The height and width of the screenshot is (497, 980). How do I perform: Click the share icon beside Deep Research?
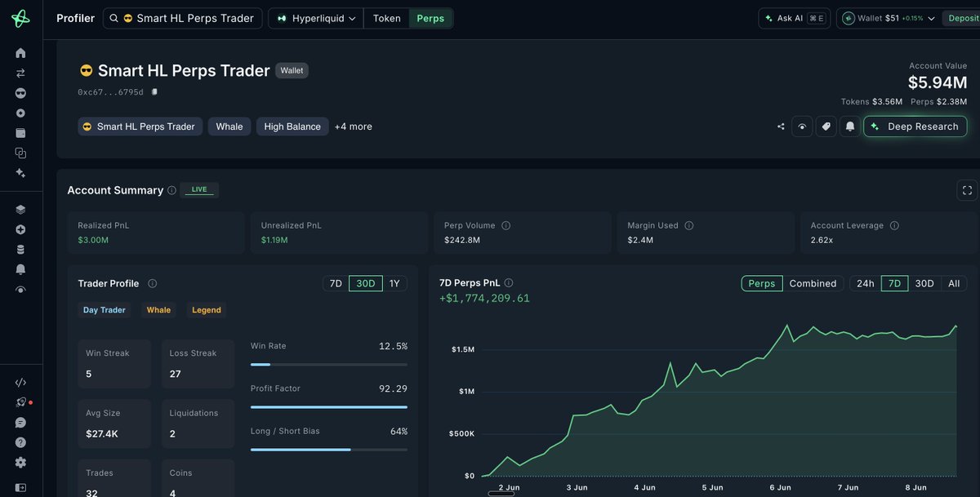click(x=781, y=126)
